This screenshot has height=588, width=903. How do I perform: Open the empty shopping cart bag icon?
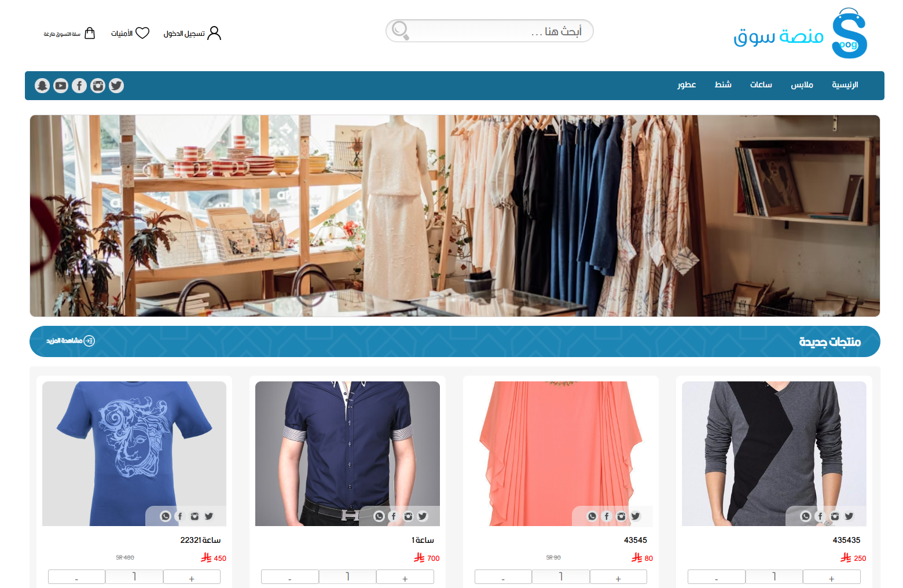point(90,33)
